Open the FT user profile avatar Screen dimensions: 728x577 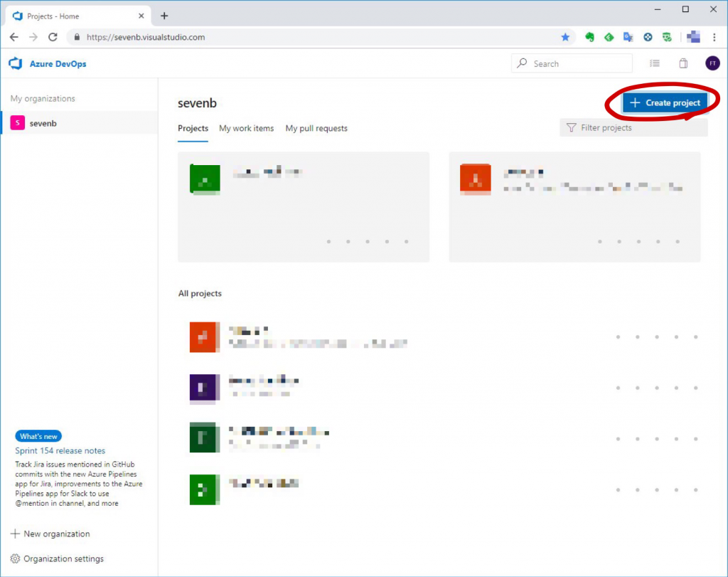pyautogui.click(x=712, y=63)
